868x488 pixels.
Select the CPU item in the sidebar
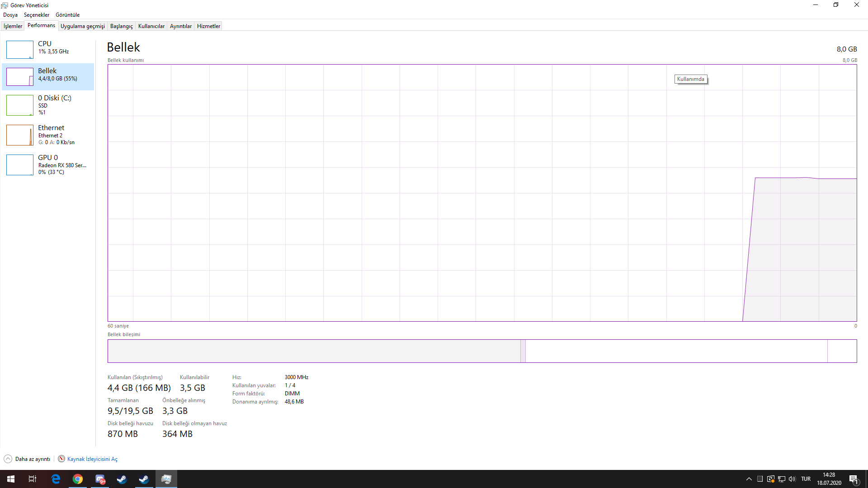48,49
